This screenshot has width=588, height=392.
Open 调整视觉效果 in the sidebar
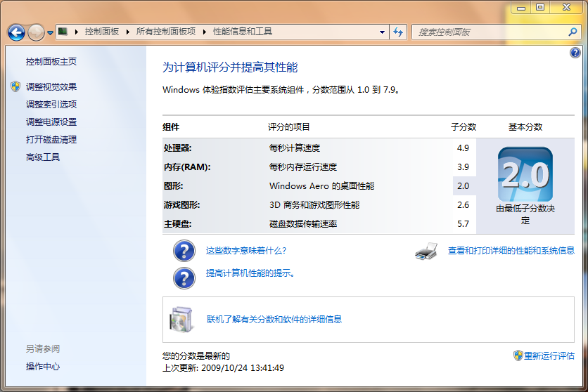pos(51,87)
